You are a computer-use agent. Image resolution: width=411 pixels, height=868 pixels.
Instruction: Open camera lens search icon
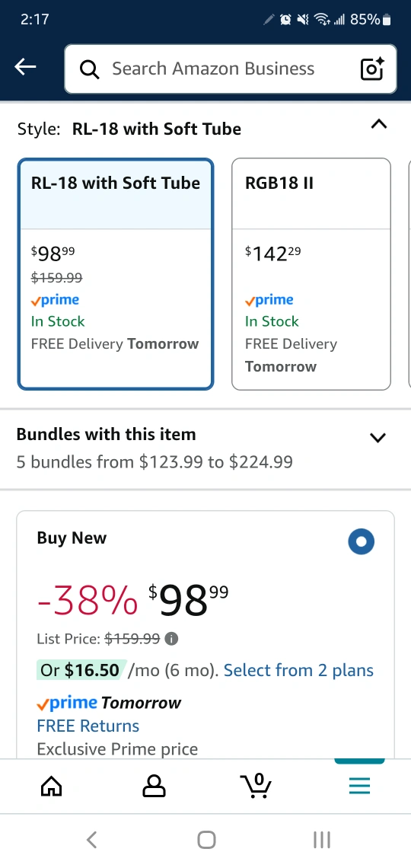(x=372, y=69)
